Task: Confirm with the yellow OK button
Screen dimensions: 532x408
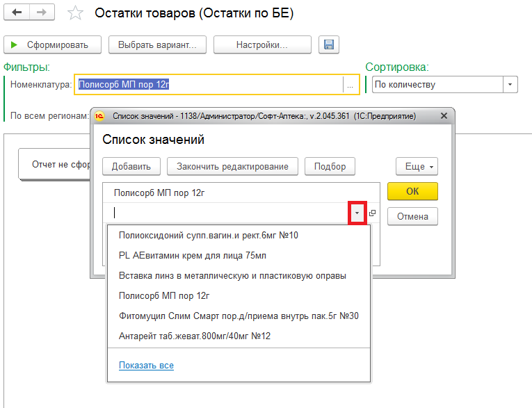Action: pos(412,191)
